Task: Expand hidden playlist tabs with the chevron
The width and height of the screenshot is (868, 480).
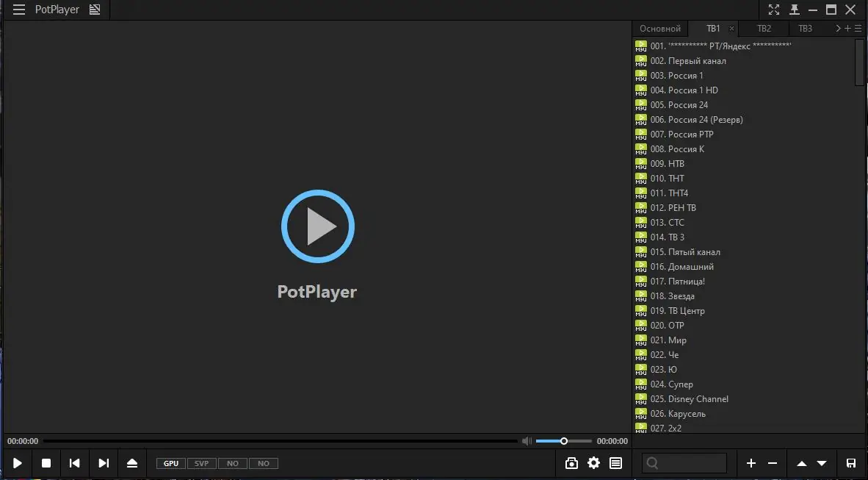Action: [839, 28]
